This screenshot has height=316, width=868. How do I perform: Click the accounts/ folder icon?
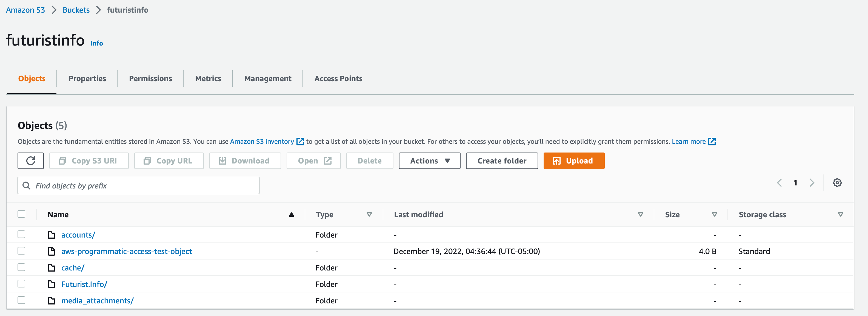point(52,235)
